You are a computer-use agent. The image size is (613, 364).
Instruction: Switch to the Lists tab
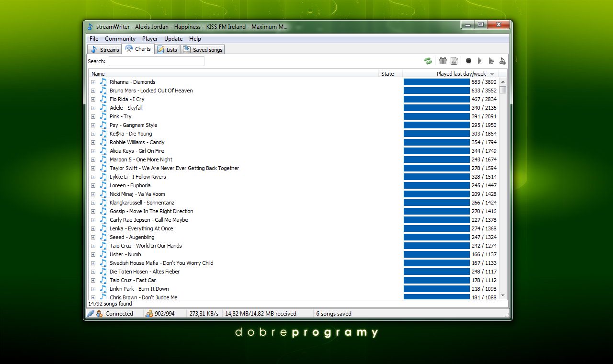167,49
